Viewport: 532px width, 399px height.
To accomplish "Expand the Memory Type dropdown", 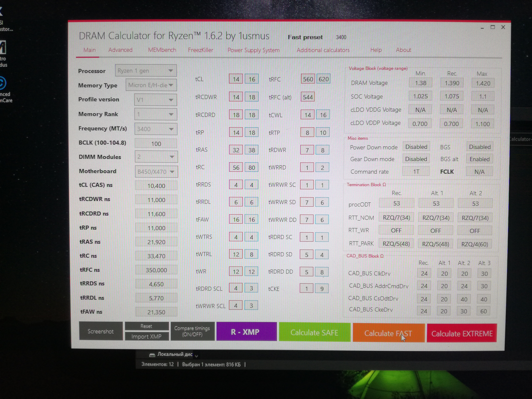I will click(x=151, y=85).
